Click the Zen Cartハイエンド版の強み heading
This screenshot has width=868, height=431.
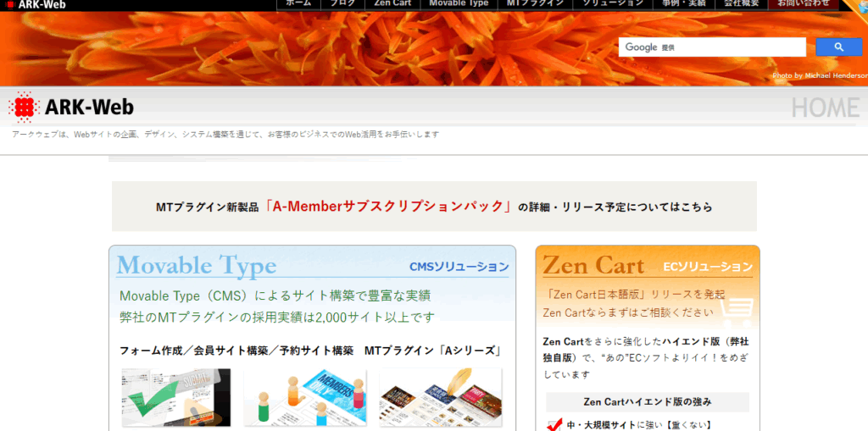[x=647, y=401]
